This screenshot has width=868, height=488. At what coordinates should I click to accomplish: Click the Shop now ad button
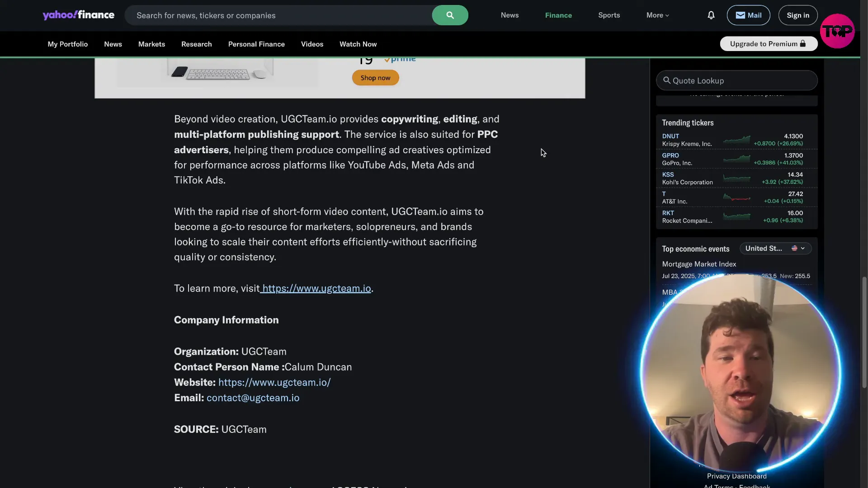[x=375, y=78]
